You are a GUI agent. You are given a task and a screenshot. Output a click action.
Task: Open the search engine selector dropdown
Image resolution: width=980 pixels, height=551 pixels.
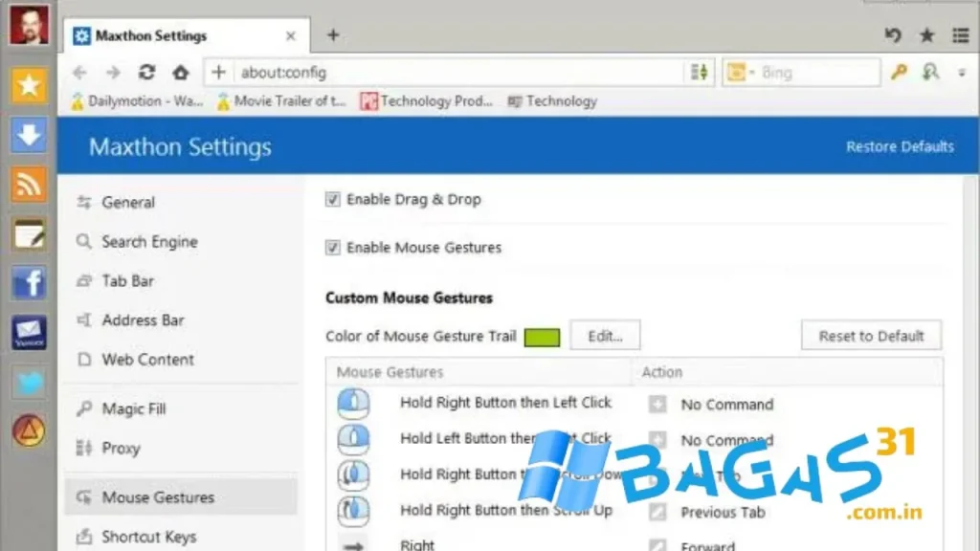(741, 73)
